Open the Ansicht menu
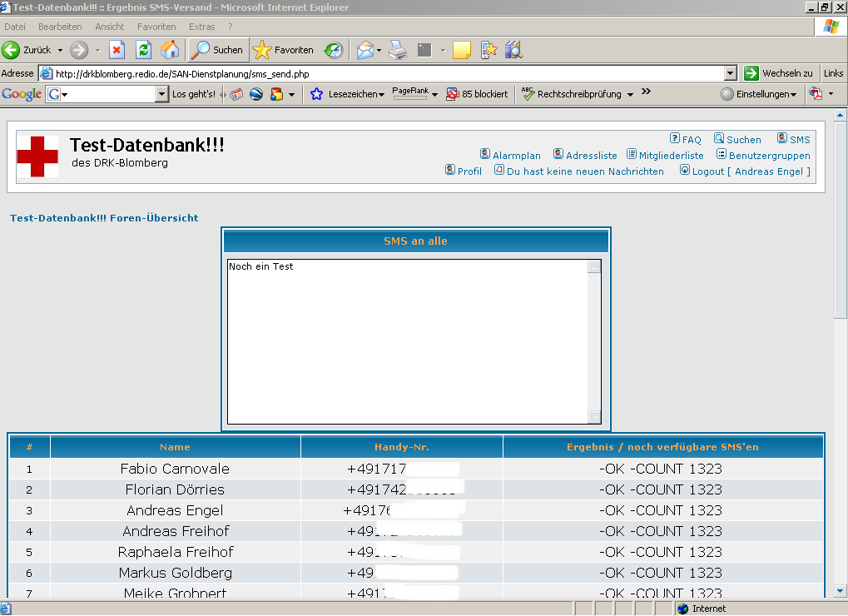Viewport: 848px width, 616px height. coord(110,27)
